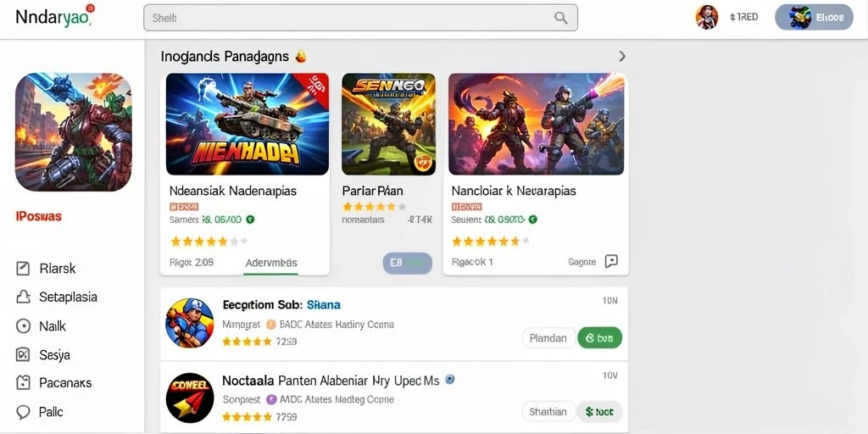Open the Sesya sidebar icon
The image size is (868, 434).
23,355
